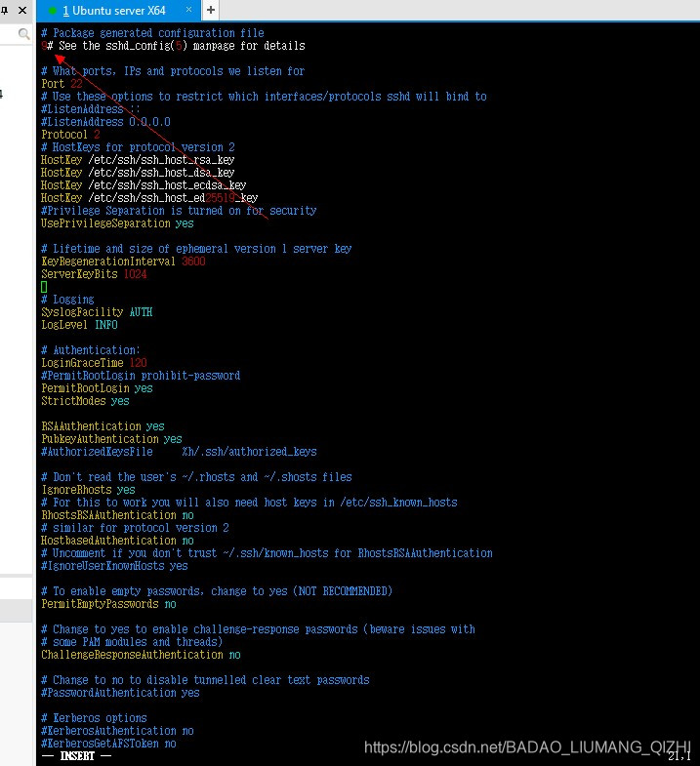
Task: Click "LoginGraceTime 120" line
Action: [94, 363]
